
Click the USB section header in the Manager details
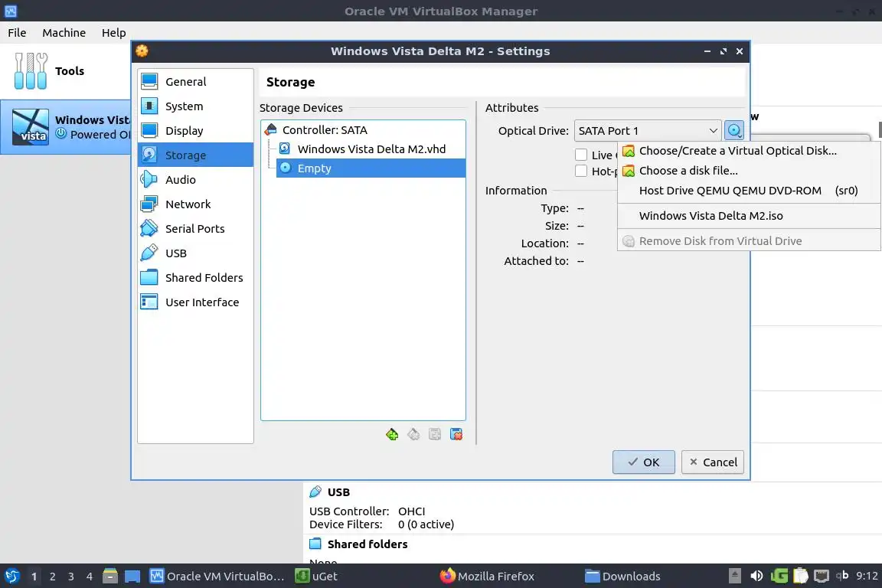point(338,492)
